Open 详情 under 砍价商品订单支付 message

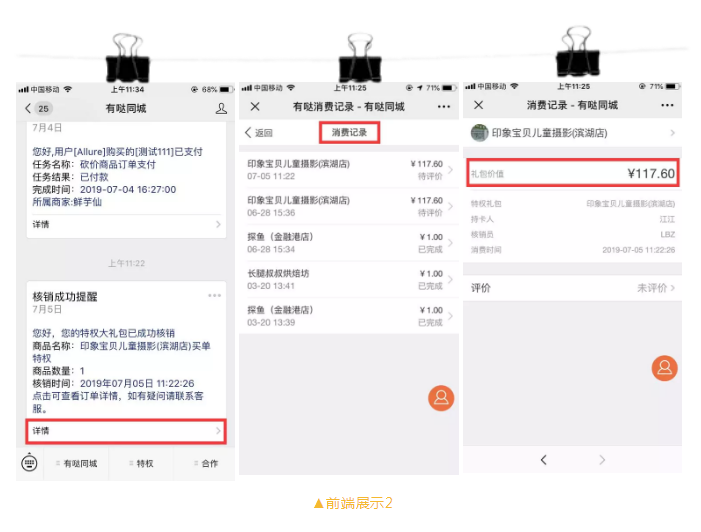[127, 224]
